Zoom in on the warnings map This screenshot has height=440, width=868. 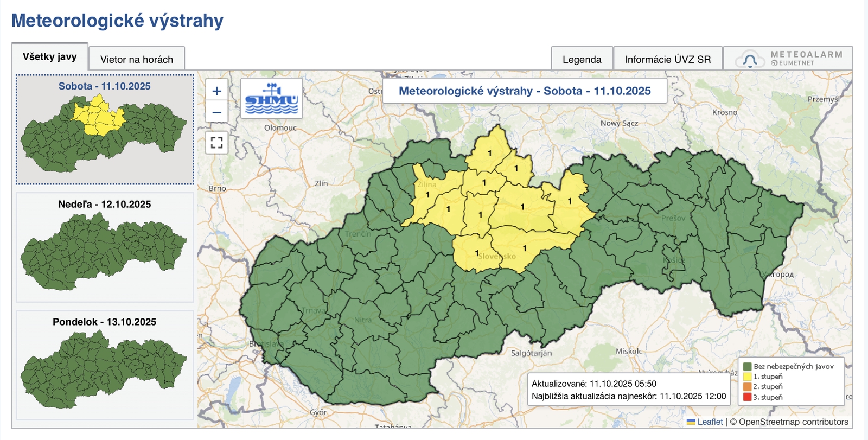point(216,91)
